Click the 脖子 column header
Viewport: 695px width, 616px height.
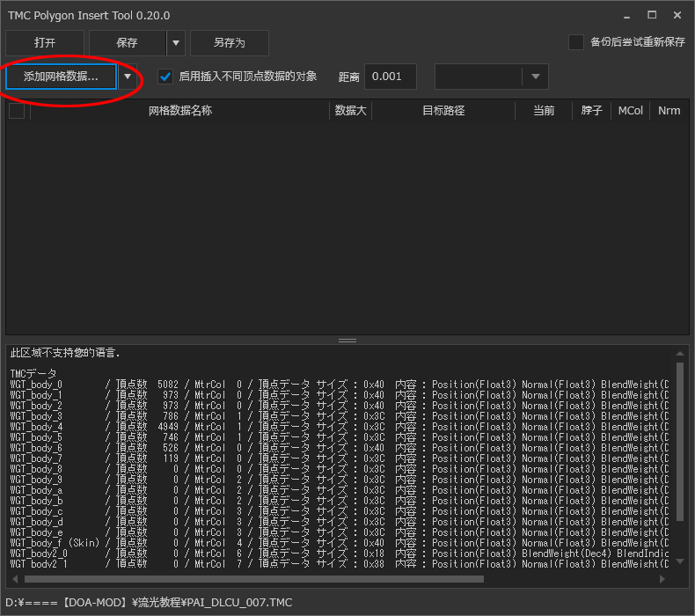[x=592, y=110]
